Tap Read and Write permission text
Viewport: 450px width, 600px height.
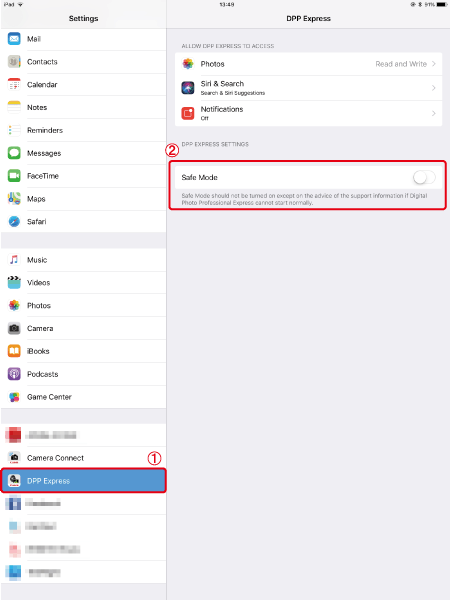(x=401, y=64)
